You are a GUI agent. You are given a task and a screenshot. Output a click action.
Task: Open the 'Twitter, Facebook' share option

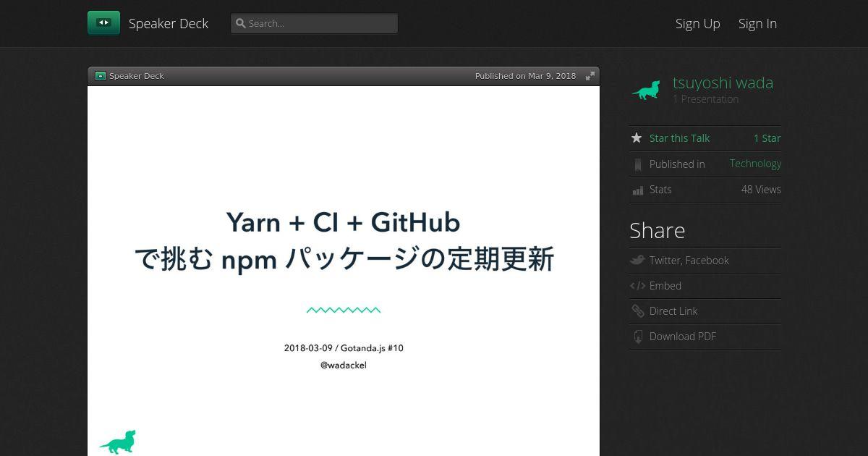click(689, 261)
